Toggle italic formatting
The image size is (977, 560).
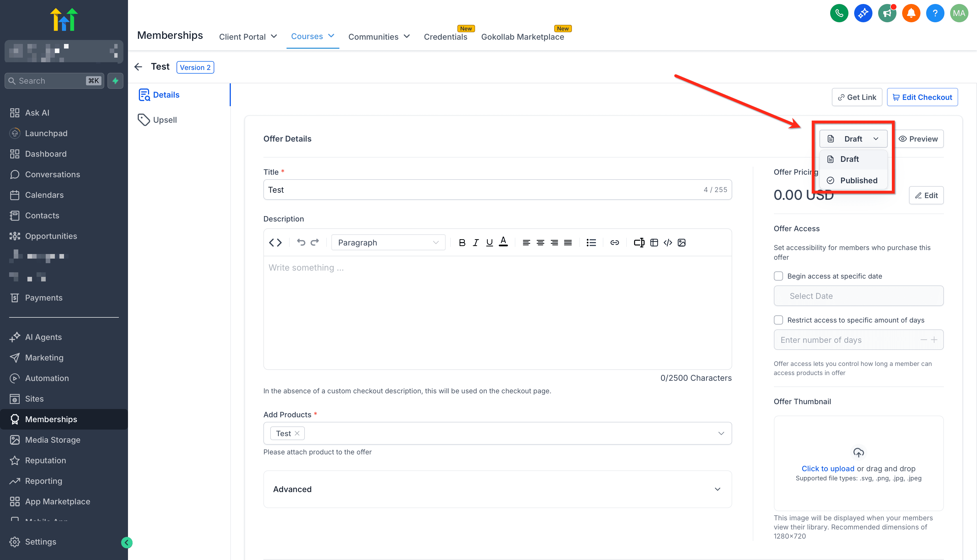coord(476,243)
